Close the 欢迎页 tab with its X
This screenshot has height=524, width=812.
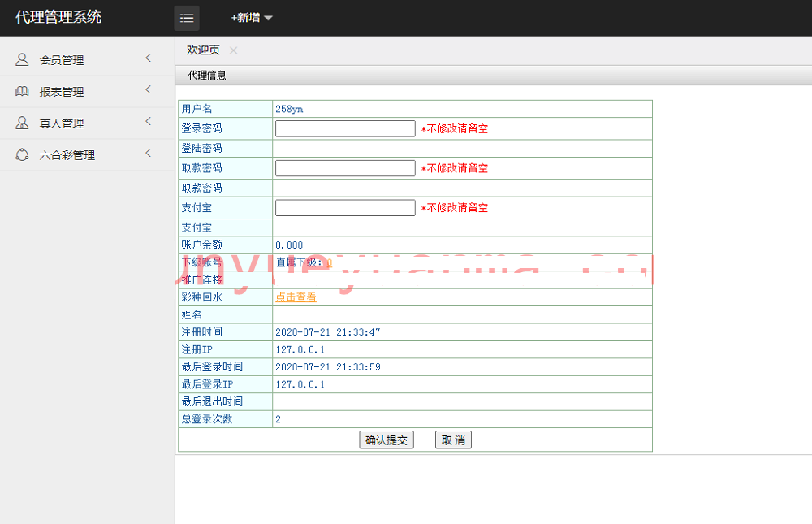234,50
